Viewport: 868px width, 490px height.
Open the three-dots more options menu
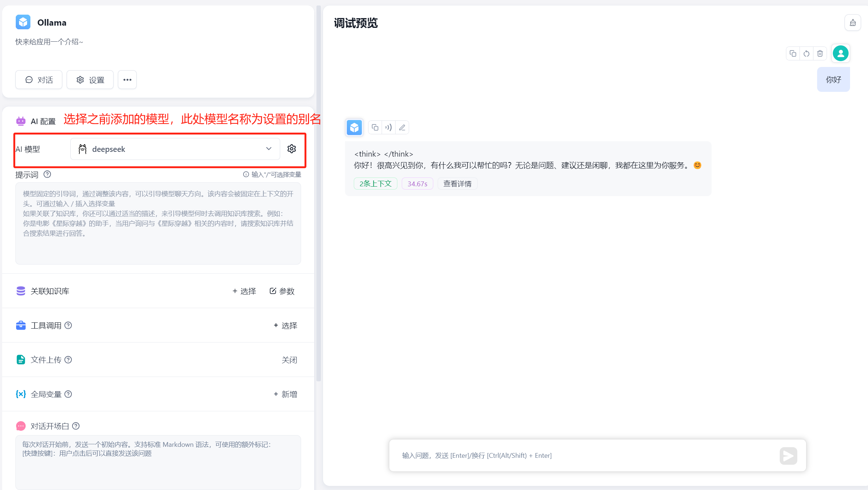point(127,80)
